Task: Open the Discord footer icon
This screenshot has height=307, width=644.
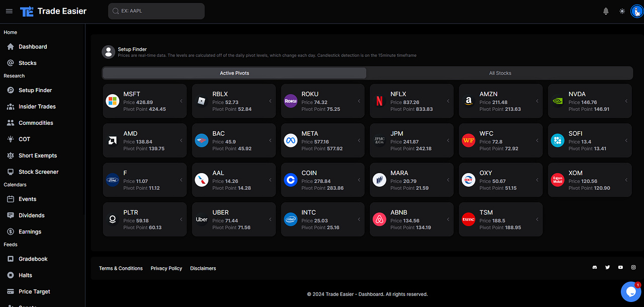Action: [595, 268]
